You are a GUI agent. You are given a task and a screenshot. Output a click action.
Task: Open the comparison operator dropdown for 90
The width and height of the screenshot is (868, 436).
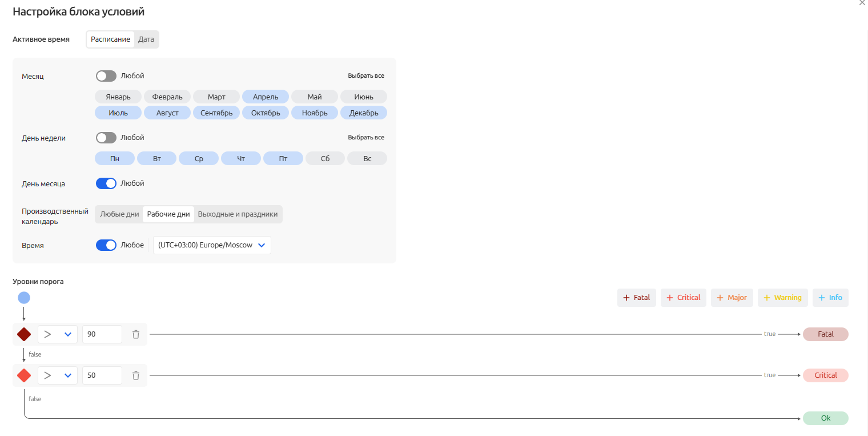point(58,334)
